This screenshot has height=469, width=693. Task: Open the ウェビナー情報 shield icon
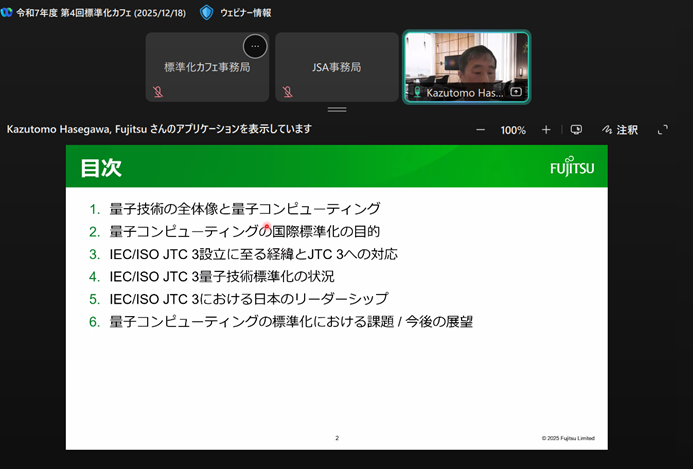(206, 12)
